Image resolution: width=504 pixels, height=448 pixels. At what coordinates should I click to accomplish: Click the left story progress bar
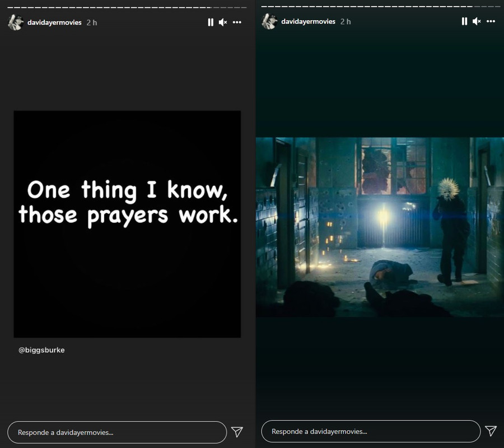[127, 7]
